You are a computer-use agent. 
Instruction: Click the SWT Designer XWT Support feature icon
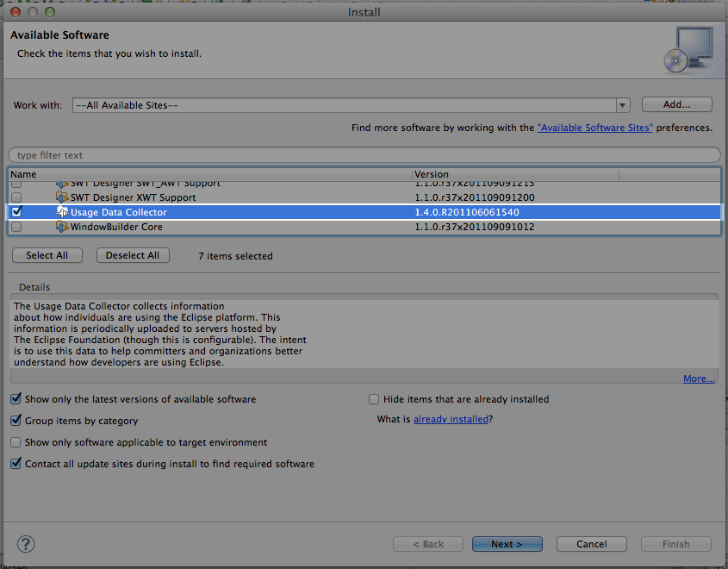62,197
